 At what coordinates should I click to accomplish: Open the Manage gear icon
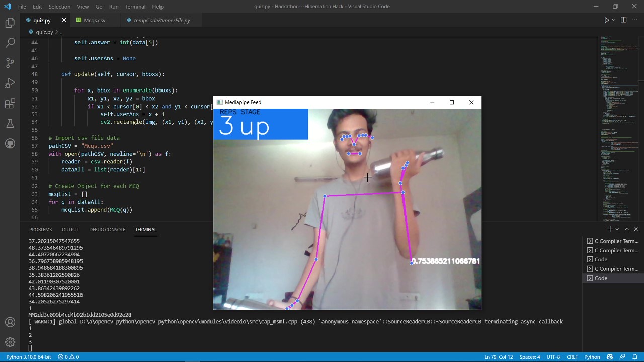(x=10, y=342)
